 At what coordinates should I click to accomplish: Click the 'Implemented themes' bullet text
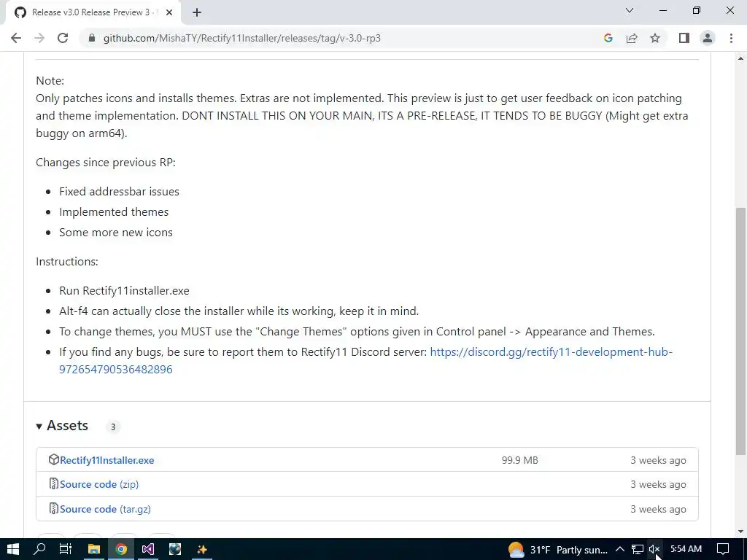(114, 212)
